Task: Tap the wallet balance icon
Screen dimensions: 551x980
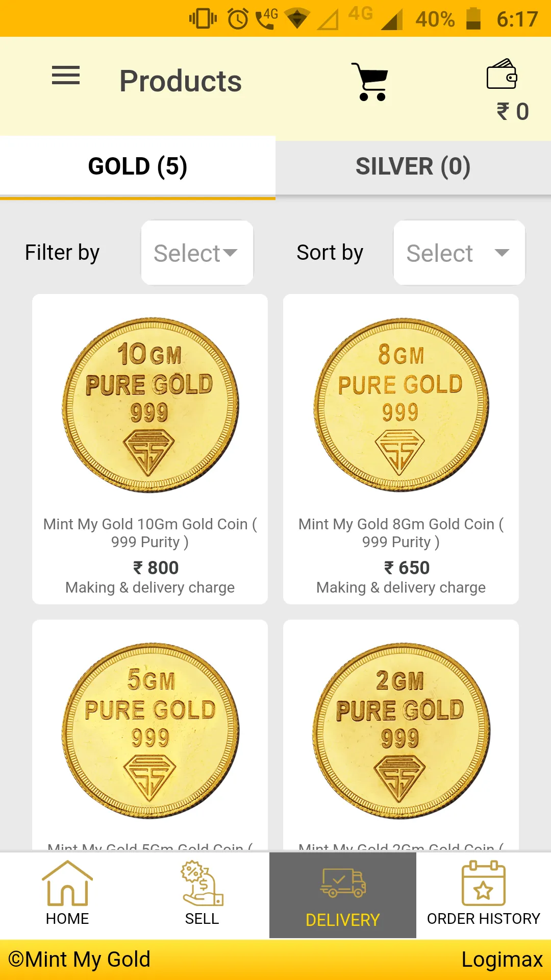Action: [502, 74]
